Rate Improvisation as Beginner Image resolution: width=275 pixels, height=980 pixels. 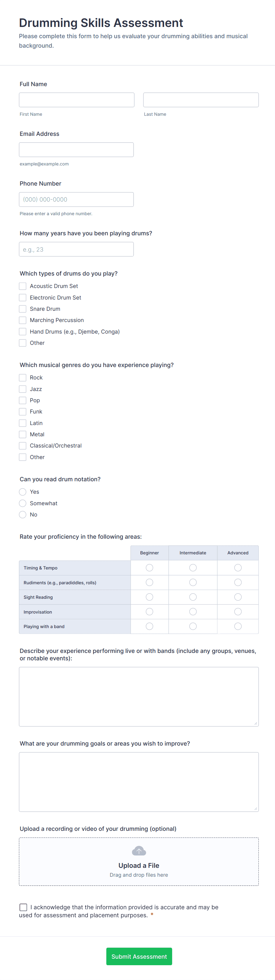[149, 612]
